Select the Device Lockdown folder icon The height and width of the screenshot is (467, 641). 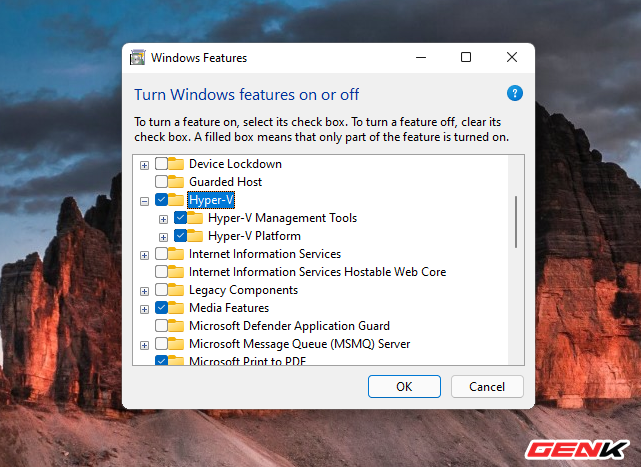(176, 164)
